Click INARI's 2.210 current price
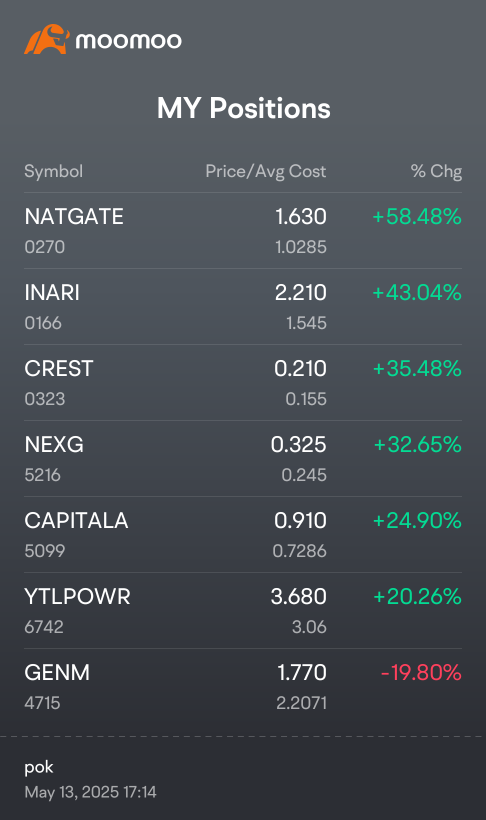 pos(301,292)
